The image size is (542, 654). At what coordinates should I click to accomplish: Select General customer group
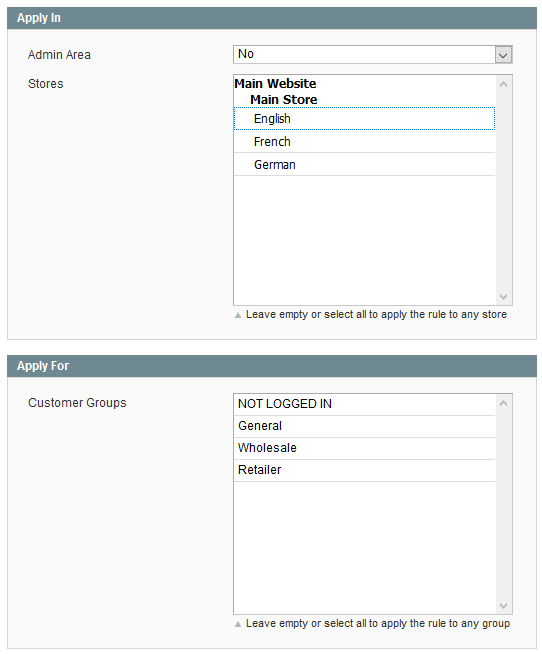(364, 426)
